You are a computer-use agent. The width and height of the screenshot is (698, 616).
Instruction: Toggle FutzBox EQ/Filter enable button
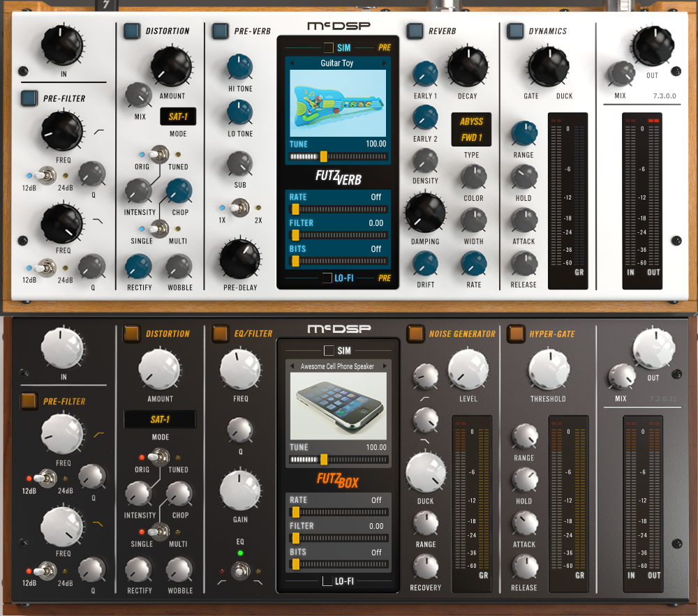tap(221, 333)
